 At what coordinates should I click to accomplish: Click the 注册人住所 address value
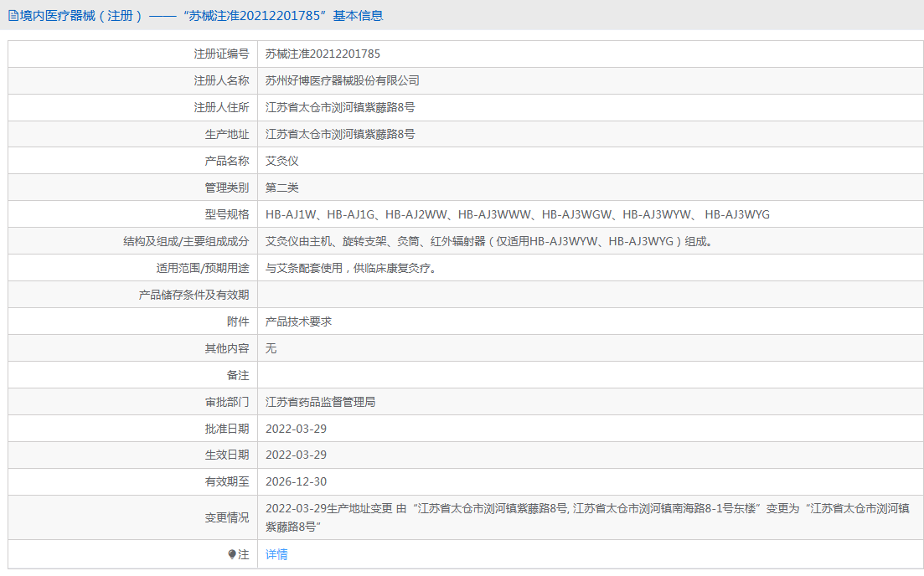tap(340, 107)
